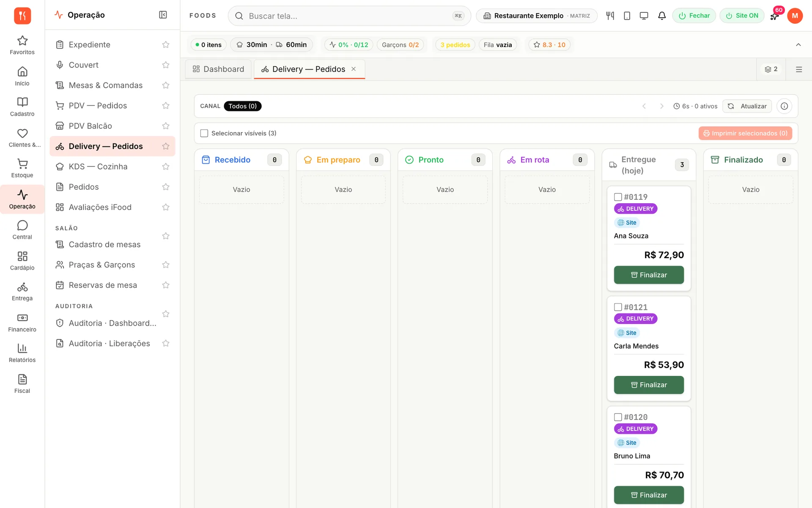Select order #0120 checkbox

(x=618, y=417)
